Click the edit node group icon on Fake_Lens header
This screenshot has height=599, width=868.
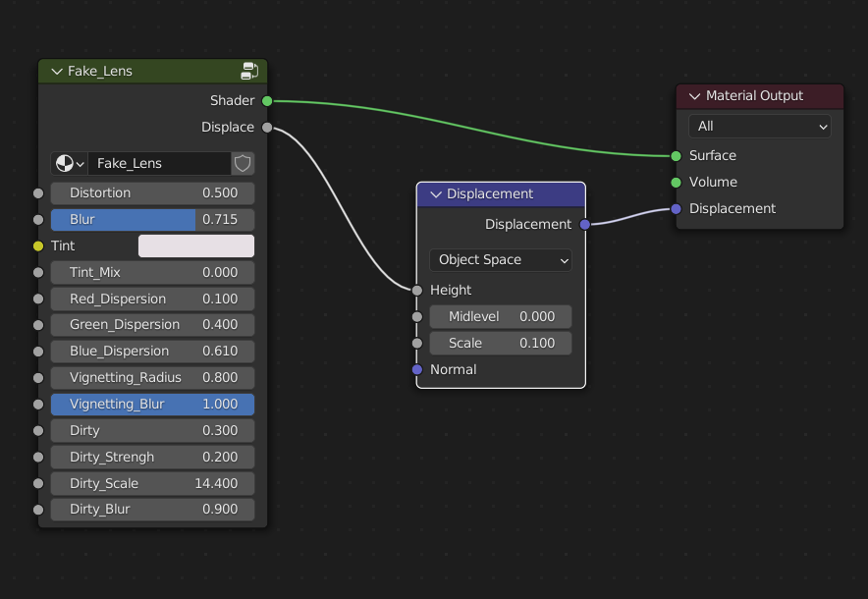click(250, 71)
